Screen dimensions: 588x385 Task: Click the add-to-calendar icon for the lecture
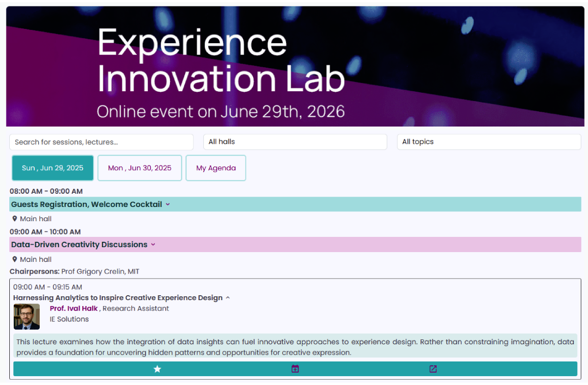pyautogui.click(x=295, y=369)
